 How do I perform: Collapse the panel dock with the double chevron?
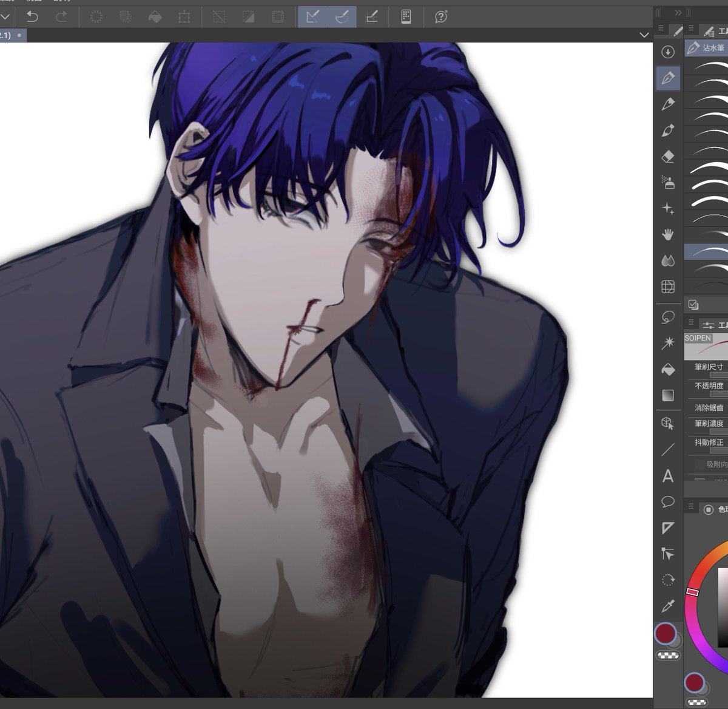[x=678, y=12]
